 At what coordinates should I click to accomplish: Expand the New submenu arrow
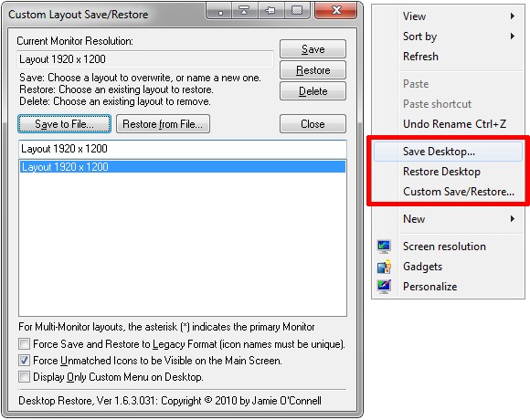tap(513, 219)
